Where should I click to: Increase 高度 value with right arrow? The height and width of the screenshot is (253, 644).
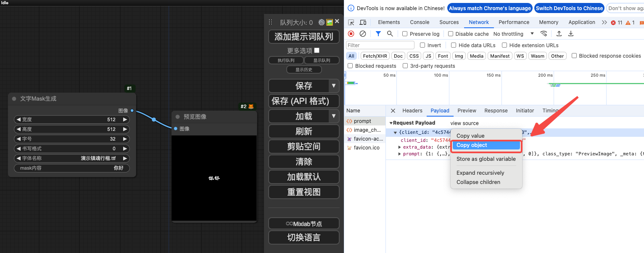pyautogui.click(x=125, y=129)
